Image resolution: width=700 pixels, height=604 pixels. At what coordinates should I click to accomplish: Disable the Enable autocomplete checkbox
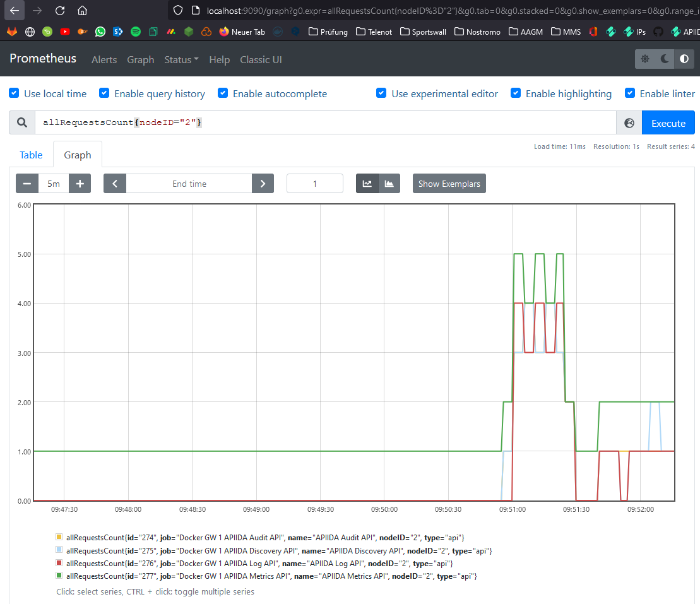223,93
